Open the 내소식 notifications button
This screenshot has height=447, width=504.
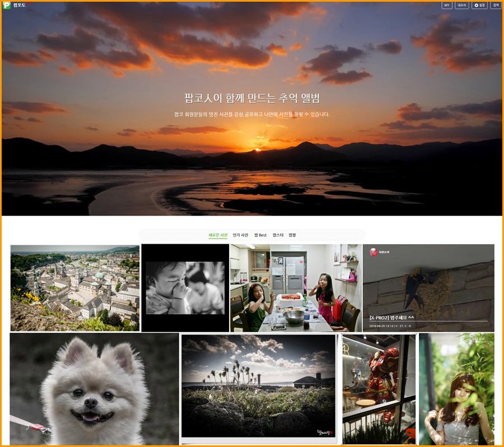462,6
